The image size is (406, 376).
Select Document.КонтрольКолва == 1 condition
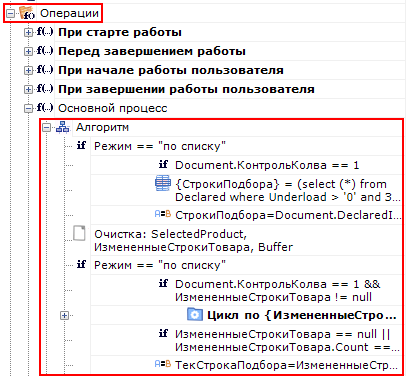[x=267, y=165]
